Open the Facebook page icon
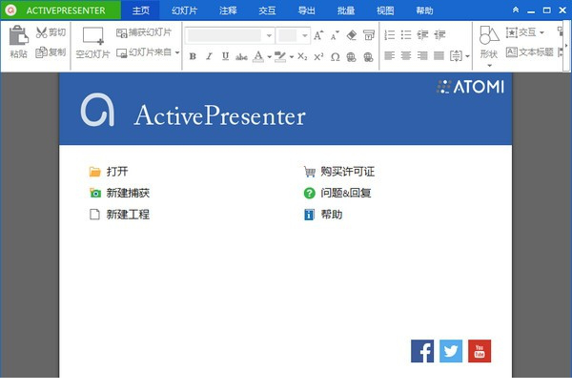The height and width of the screenshot is (392, 572). [x=422, y=351]
